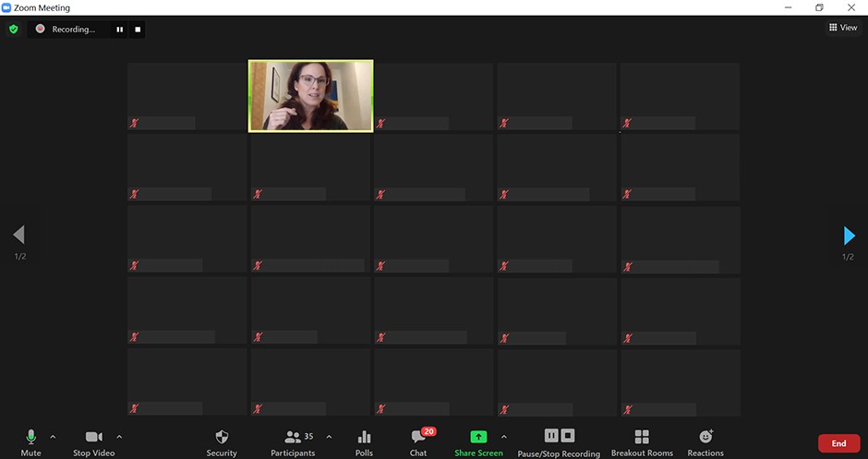Expand the arrow next to Participants
Screen dimensions: 868x459
(x=329, y=438)
